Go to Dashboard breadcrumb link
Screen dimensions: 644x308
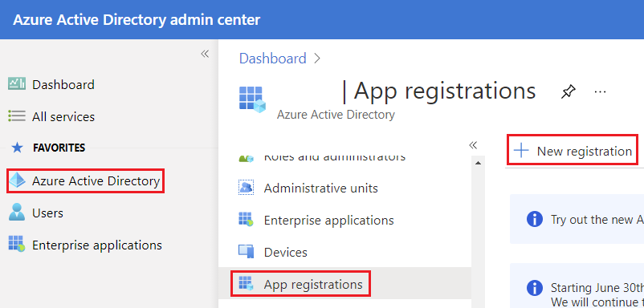point(273,59)
